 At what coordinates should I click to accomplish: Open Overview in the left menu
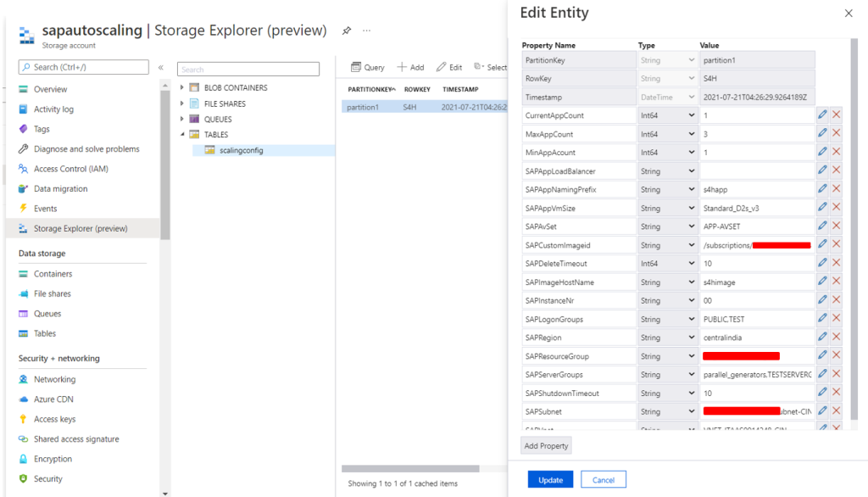pyautogui.click(x=50, y=89)
